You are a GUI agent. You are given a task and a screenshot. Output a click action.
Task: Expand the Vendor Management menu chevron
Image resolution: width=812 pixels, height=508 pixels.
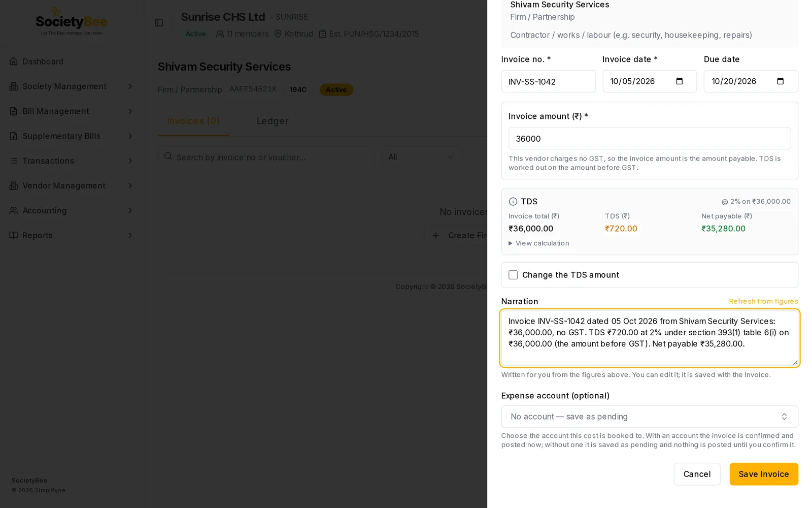click(130, 186)
